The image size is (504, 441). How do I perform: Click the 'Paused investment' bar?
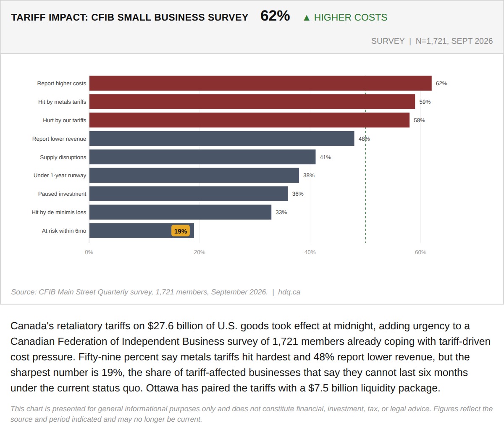tap(189, 194)
